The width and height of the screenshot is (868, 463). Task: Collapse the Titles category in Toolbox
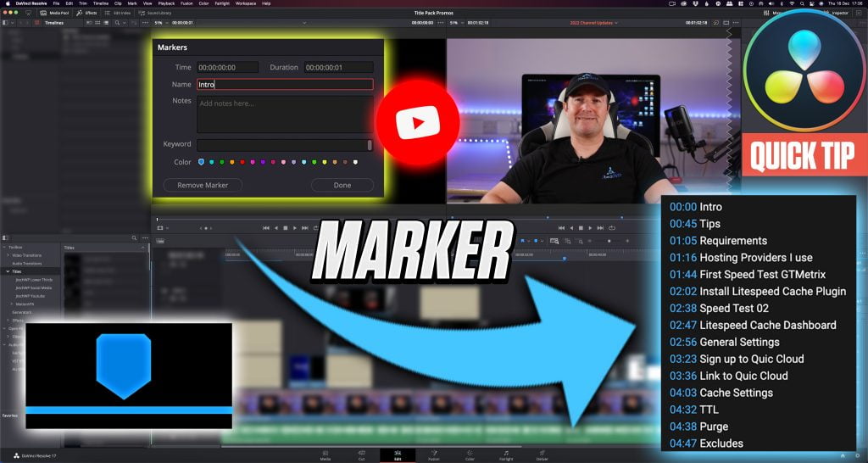pyautogui.click(x=8, y=271)
